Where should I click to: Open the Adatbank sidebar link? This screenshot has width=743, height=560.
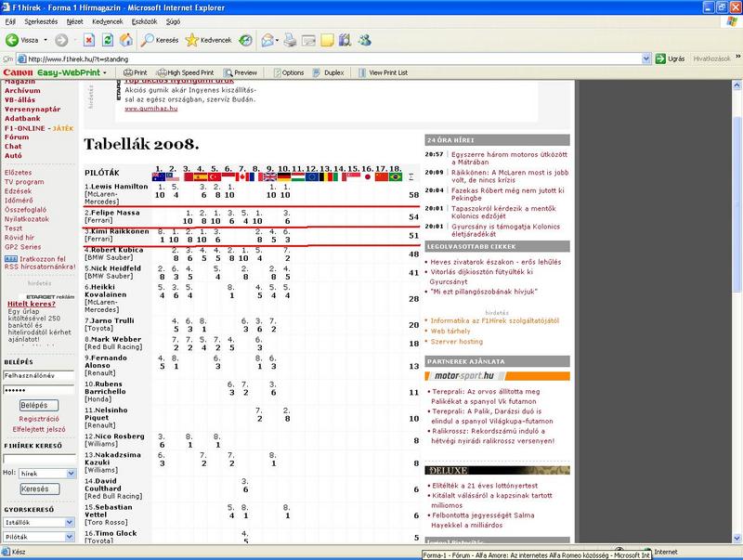coord(22,119)
